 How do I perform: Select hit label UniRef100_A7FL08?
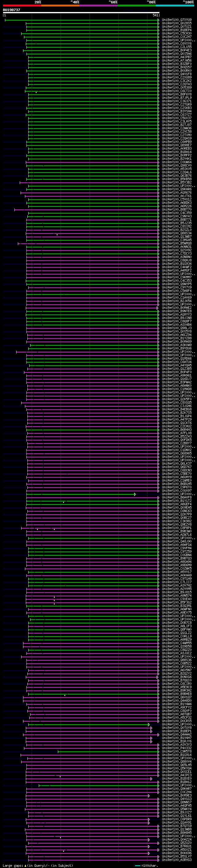(x=177, y=433)
